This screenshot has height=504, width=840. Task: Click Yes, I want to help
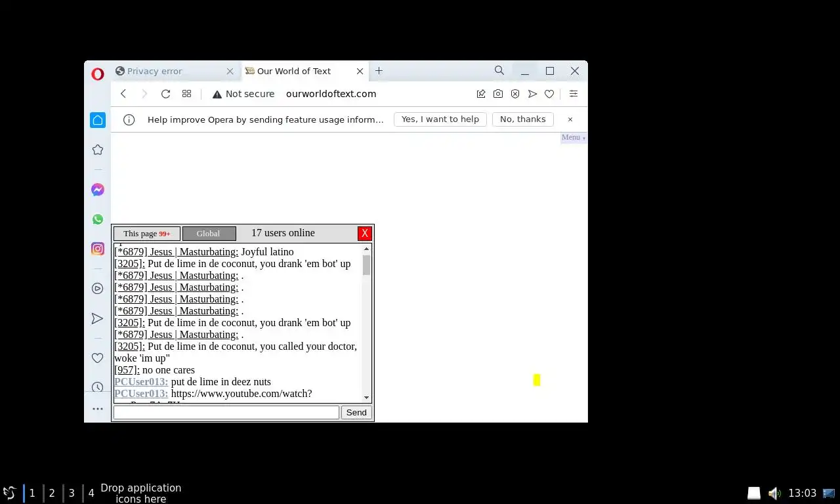[440, 119]
